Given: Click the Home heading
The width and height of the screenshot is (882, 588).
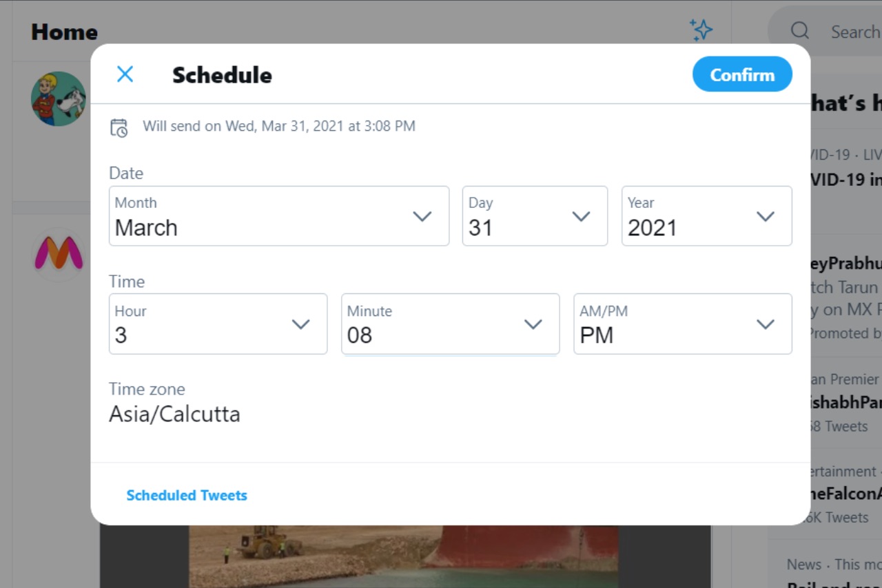Looking at the screenshot, I should click(64, 32).
